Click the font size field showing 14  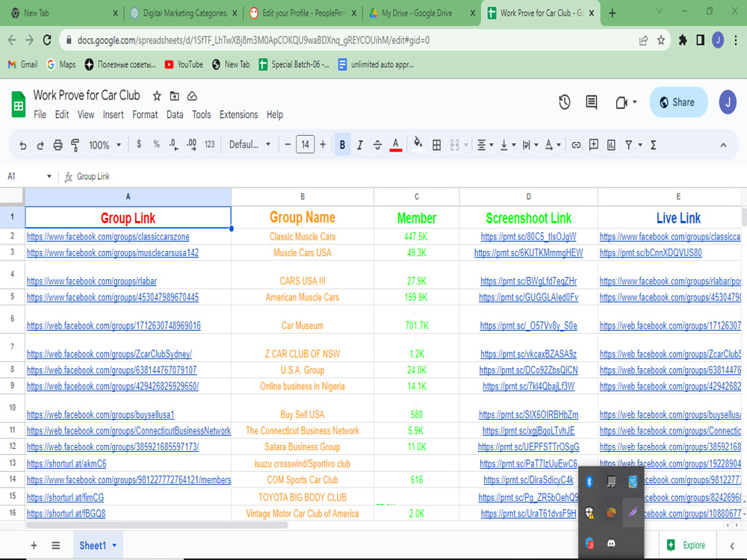point(305,144)
